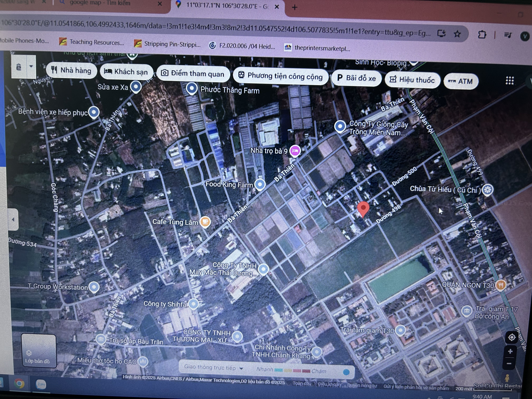
Task: Open the Sửa xe Xa place marker
Action: [136, 87]
